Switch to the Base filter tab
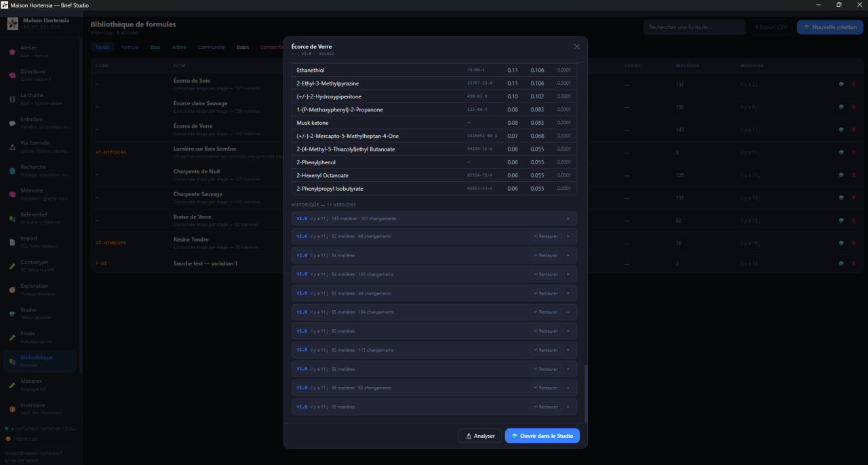This screenshot has width=868, height=465. click(155, 48)
